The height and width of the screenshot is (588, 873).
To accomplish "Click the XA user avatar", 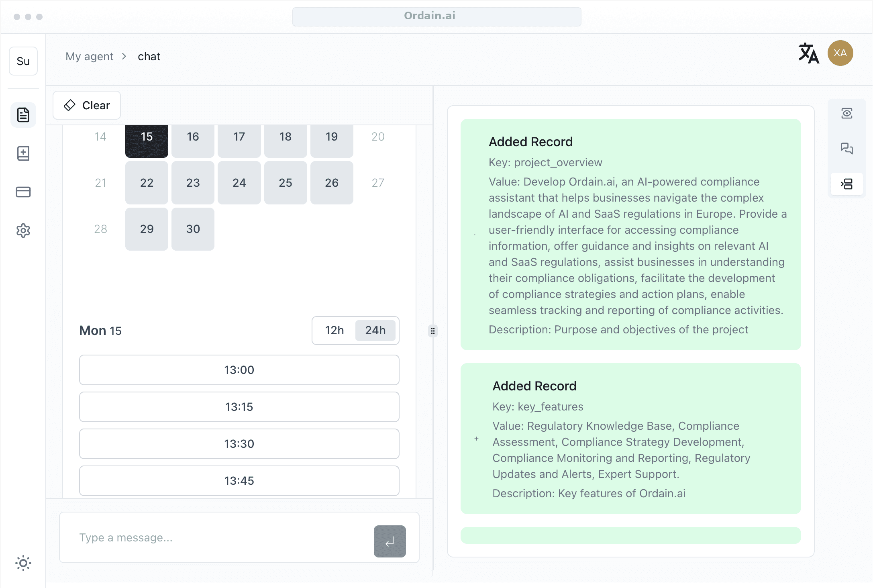I will click(840, 53).
